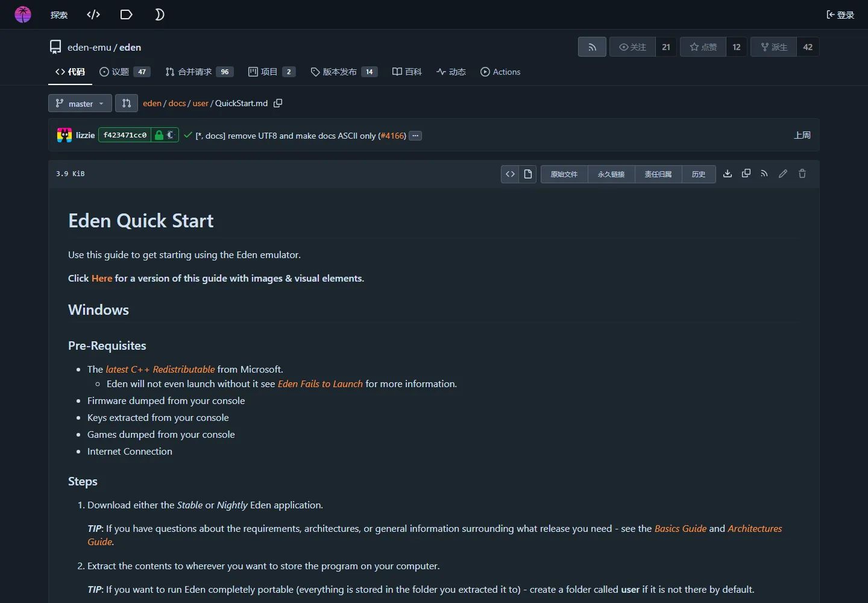Copy file content using the copy icon
Viewport: 868px width, 603px height.
click(x=746, y=174)
